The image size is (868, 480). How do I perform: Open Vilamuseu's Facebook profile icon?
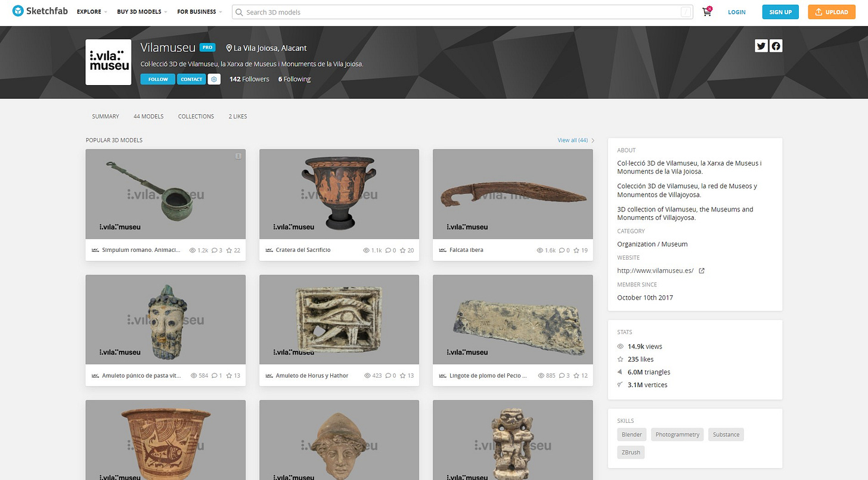[776, 46]
